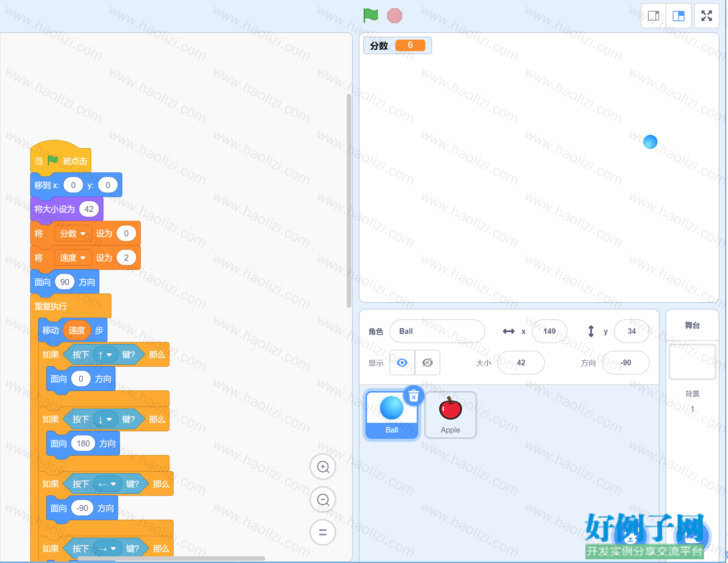Click the horizontal scrollbar of the code workspace
Viewport: 728px width, 563px height.
click(x=171, y=558)
